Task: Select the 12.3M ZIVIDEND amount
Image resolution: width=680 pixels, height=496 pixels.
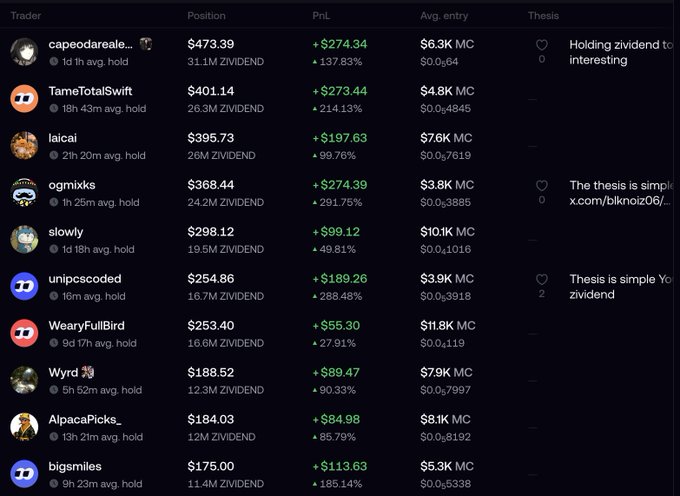Action: pos(226,390)
